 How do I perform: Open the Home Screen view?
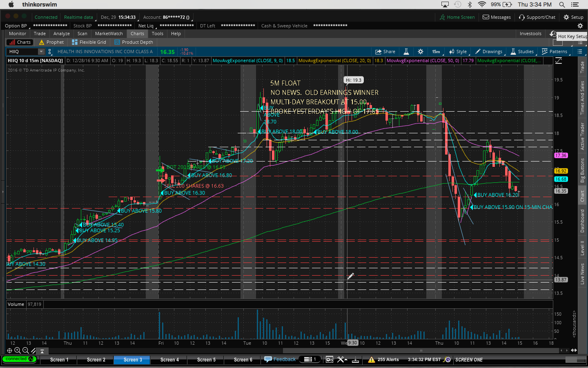(457, 17)
